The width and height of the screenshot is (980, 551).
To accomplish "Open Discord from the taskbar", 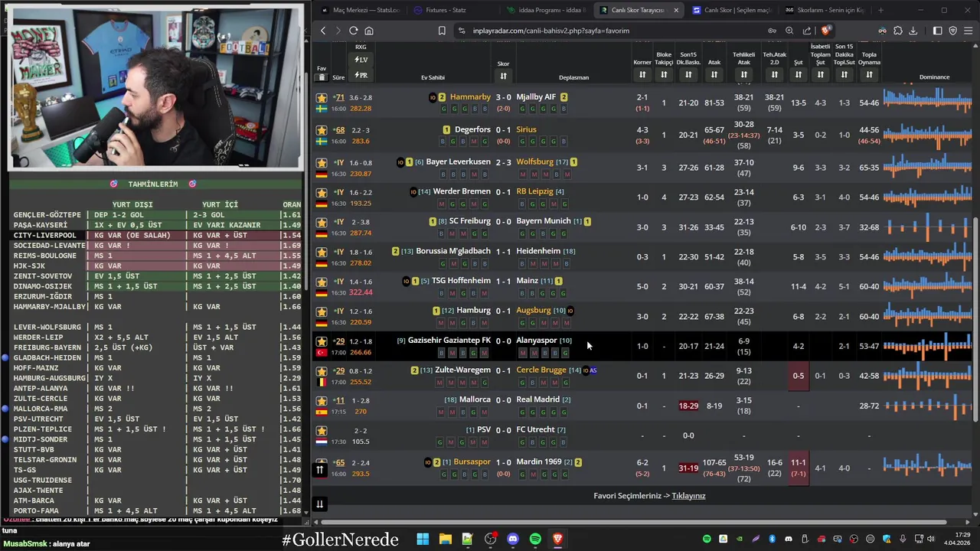I will (512, 539).
